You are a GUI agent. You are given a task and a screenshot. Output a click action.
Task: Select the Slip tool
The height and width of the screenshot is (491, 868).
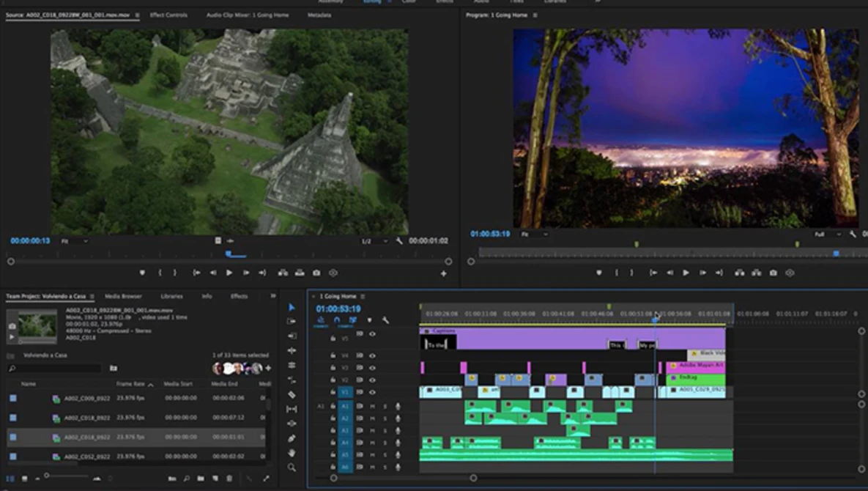(x=292, y=409)
